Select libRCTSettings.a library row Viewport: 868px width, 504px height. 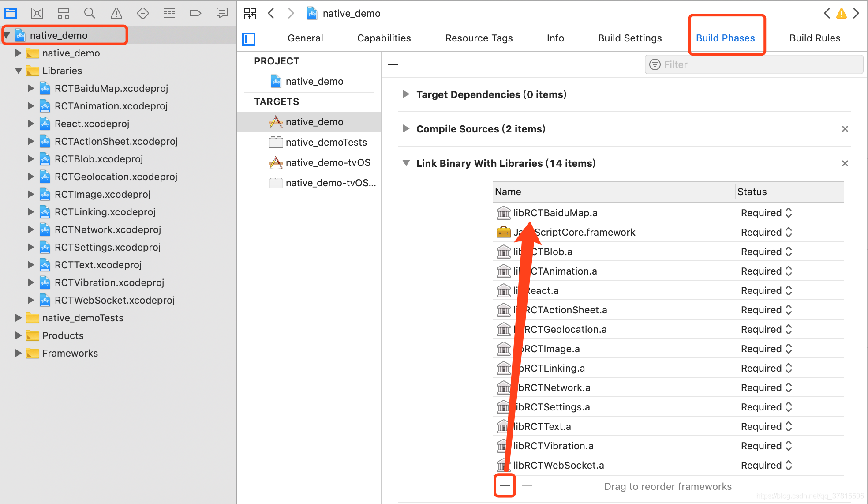click(x=668, y=407)
